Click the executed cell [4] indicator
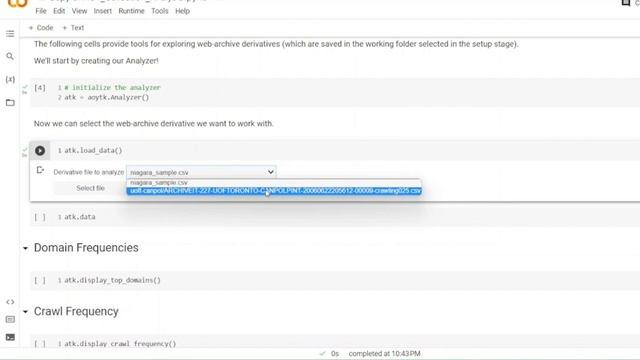The image size is (640, 360). [40, 88]
